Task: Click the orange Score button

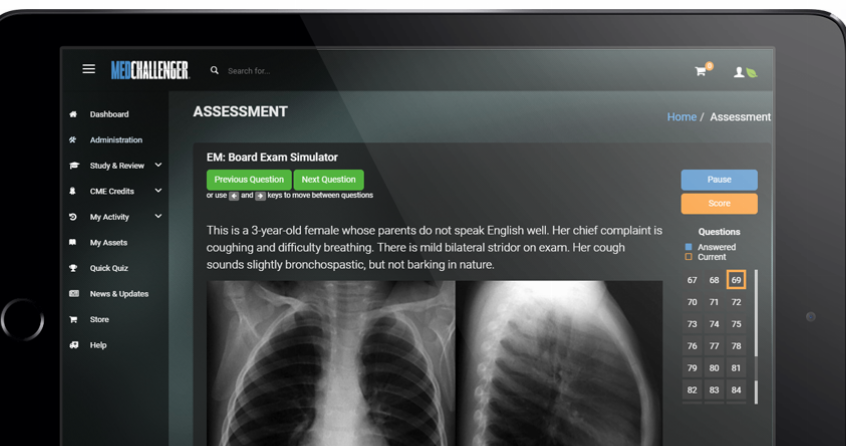Action: pyautogui.click(x=719, y=203)
